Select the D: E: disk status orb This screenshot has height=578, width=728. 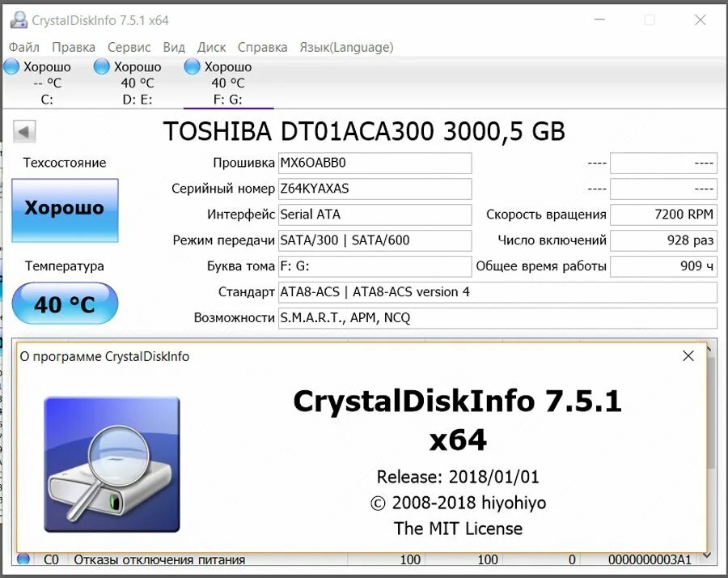point(101,67)
